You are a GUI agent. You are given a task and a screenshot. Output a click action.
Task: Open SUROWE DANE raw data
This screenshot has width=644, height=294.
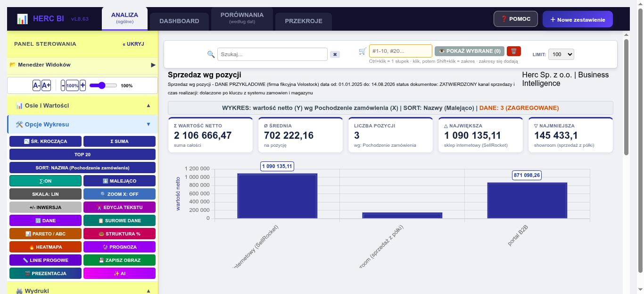pos(119,220)
